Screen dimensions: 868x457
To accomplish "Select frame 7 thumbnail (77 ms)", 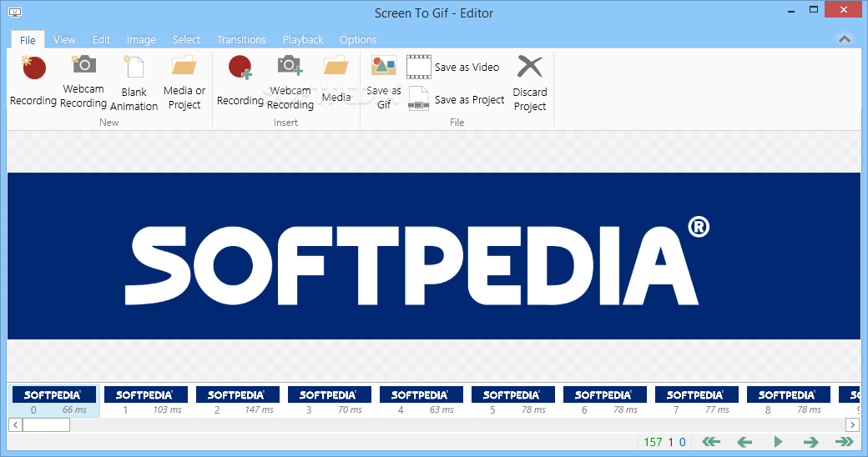I will 697,401.
